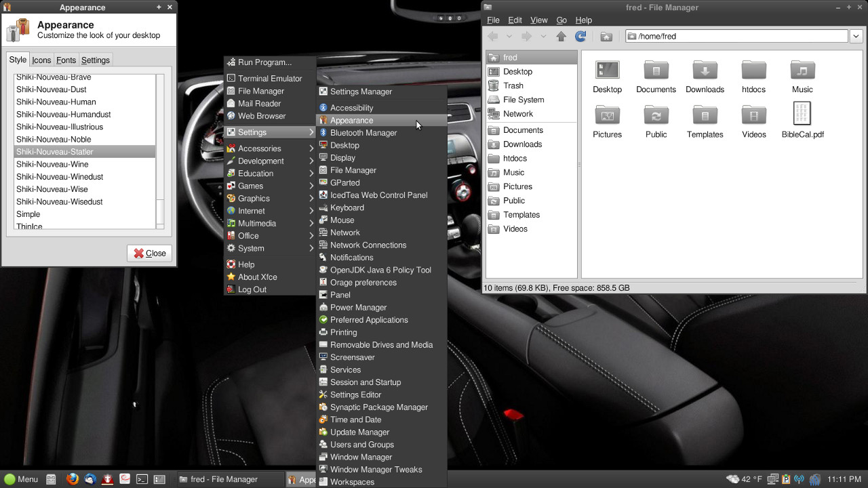The image size is (868, 488).
Task: Select Shiki-Nouveau-Wine style in list
Action: (85, 164)
